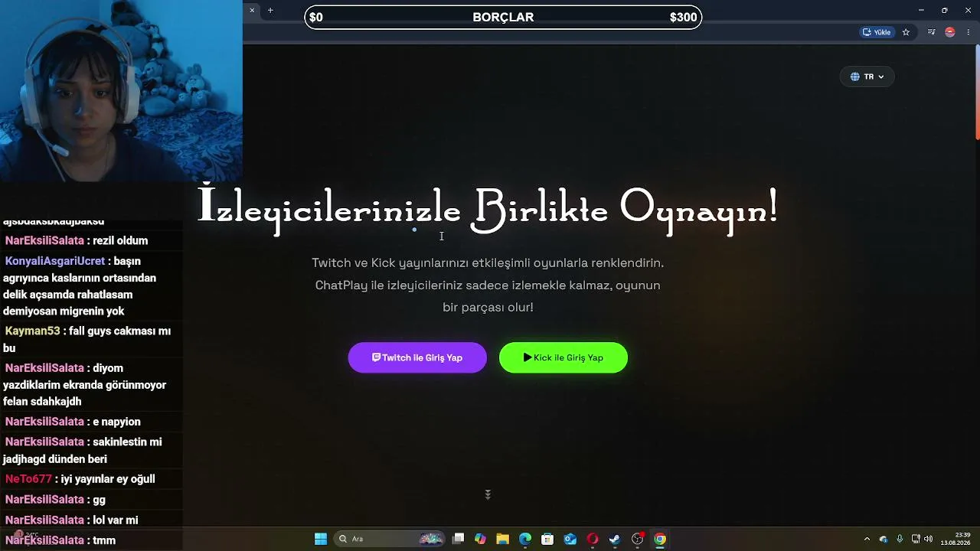Viewport: 980px width, 551px height.
Task: Show hidden system tray icons
Action: 867,539
